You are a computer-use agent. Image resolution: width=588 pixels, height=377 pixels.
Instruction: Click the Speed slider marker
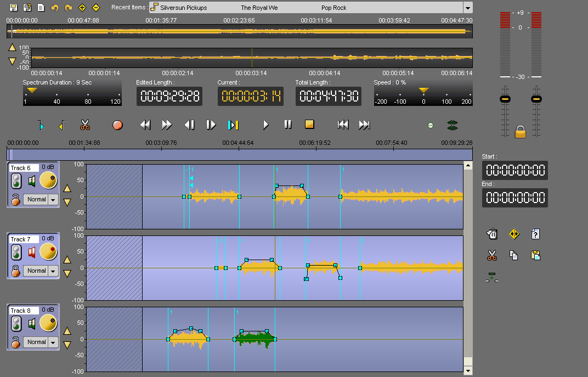pos(423,90)
